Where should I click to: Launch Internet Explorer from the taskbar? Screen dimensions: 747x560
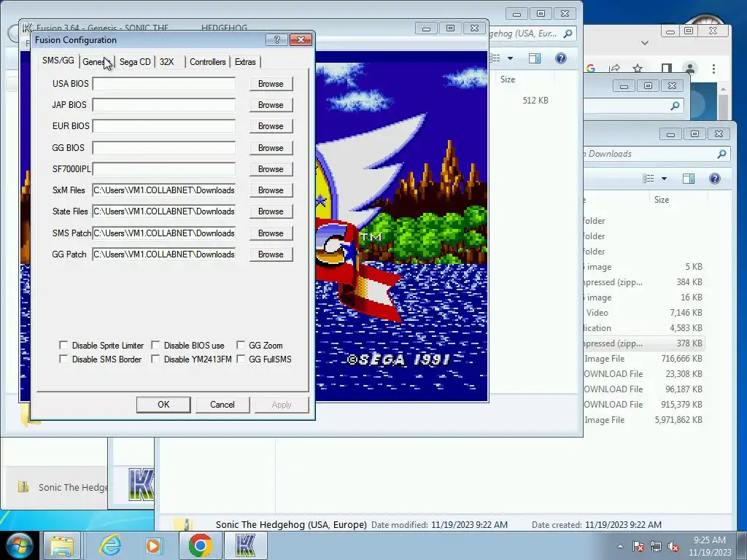click(x=110, y=545)
